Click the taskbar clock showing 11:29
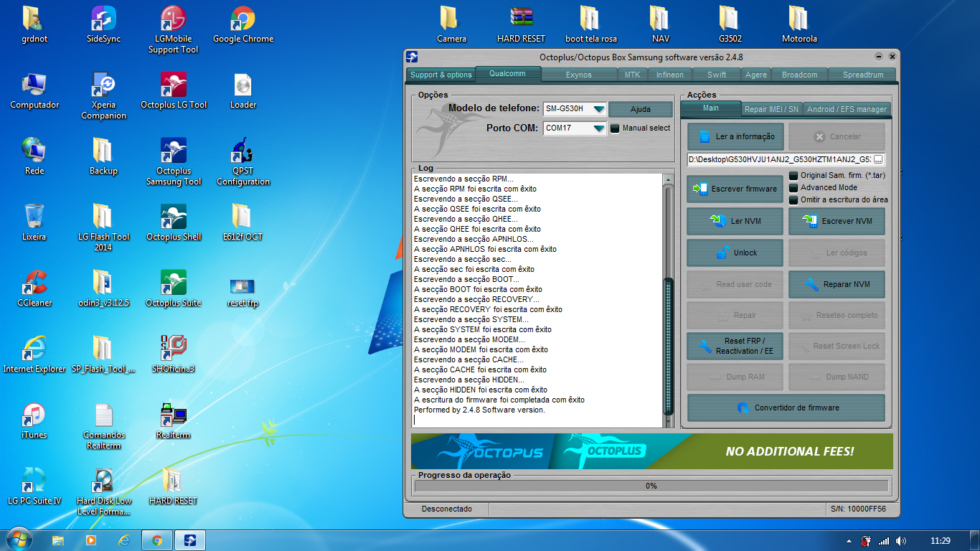This screenshot has height=551, width=980. pos(940,540)
